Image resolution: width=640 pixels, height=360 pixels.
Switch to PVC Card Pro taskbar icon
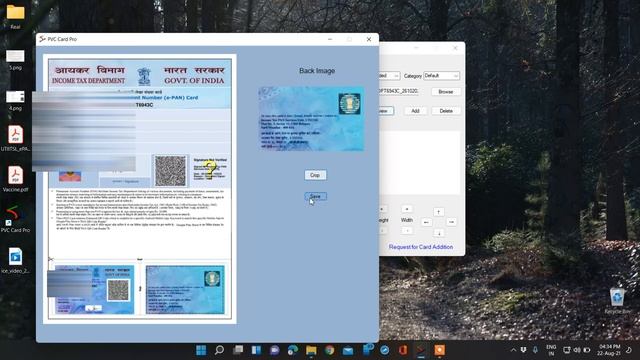tap(421, 350)
